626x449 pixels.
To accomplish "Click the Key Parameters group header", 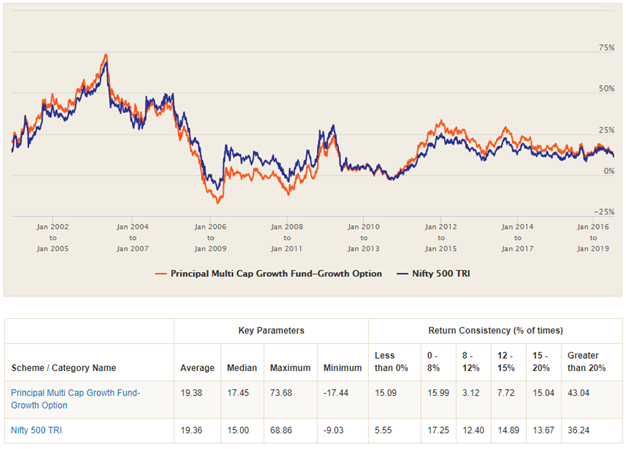I will [271, 329].
